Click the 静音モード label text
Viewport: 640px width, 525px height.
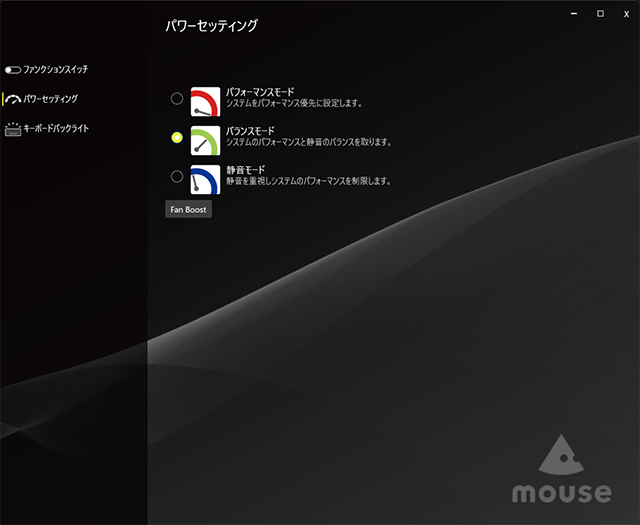coord(244,170)
